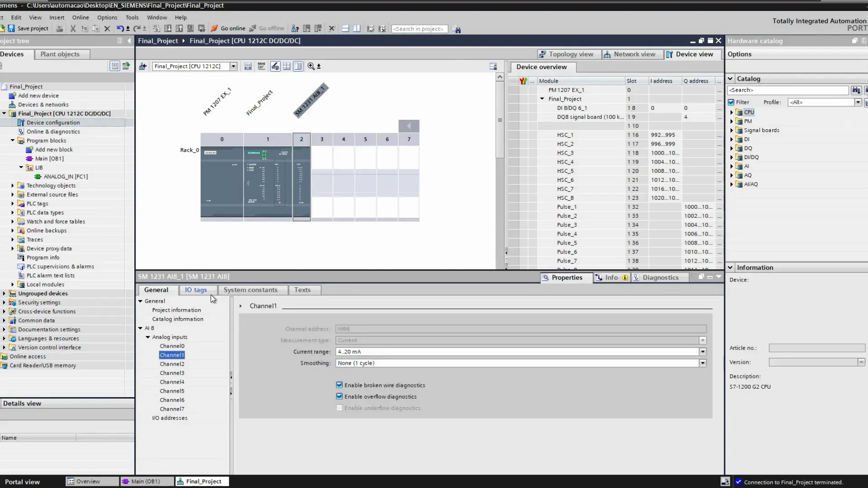Screen dimensions: 868x488
Task: Undo the last action with the Undo arrow
Action: tap(120, 28)
